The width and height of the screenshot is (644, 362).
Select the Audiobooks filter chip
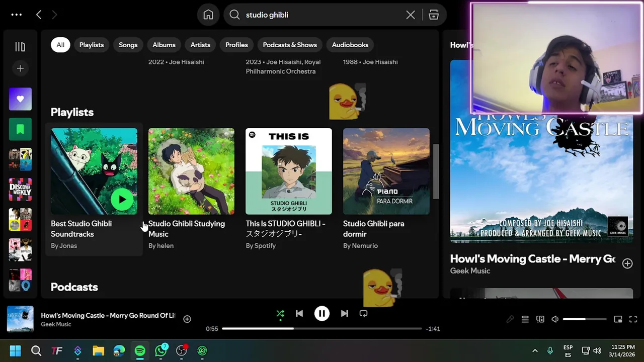tap(350, 45)
